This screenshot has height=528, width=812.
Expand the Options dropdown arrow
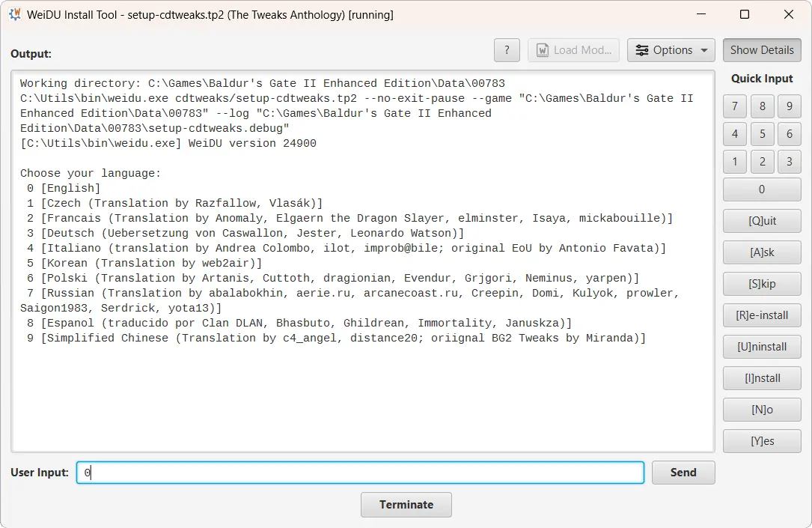point(704,50)
